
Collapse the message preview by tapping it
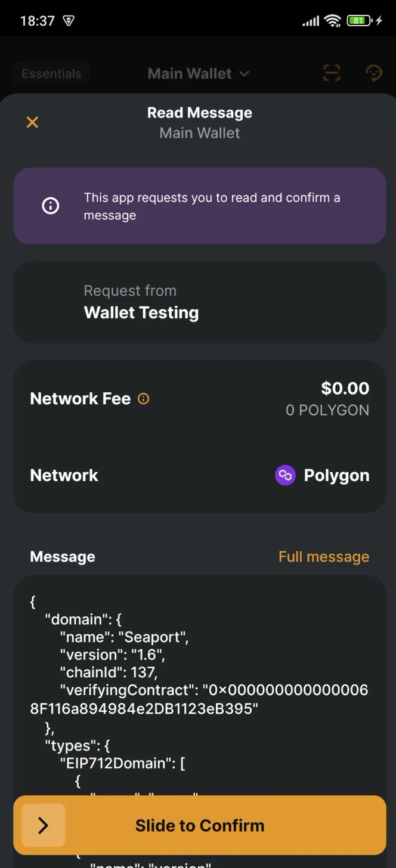pos(200,686)
